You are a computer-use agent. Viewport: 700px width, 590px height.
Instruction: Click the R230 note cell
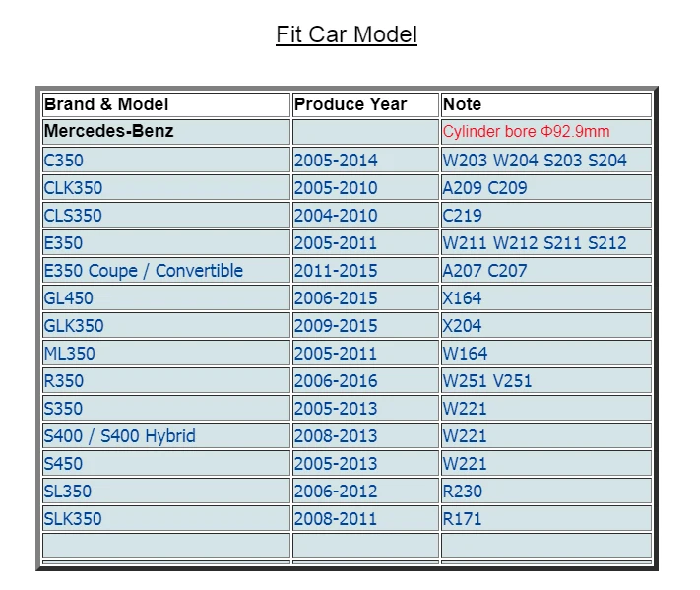click(546, 492)
